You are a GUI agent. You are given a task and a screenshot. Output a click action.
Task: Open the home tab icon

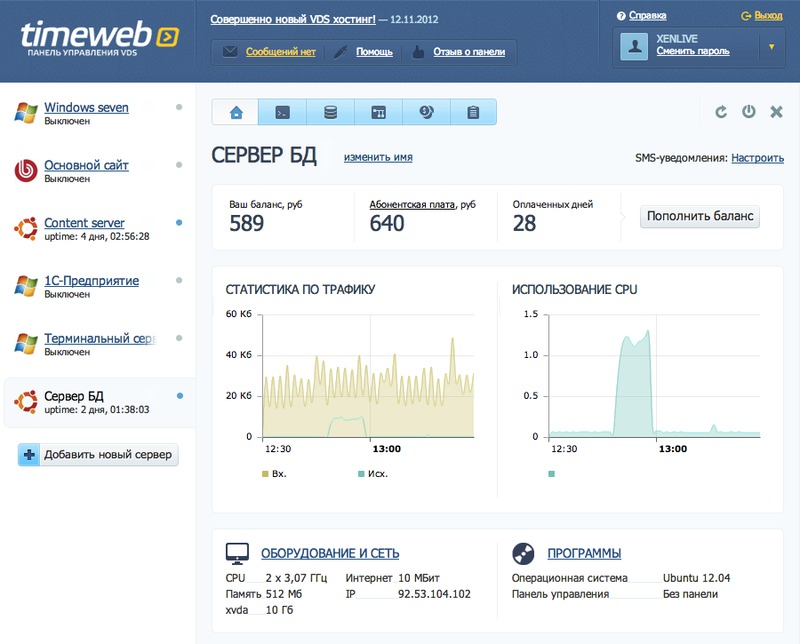click(236, 112)
